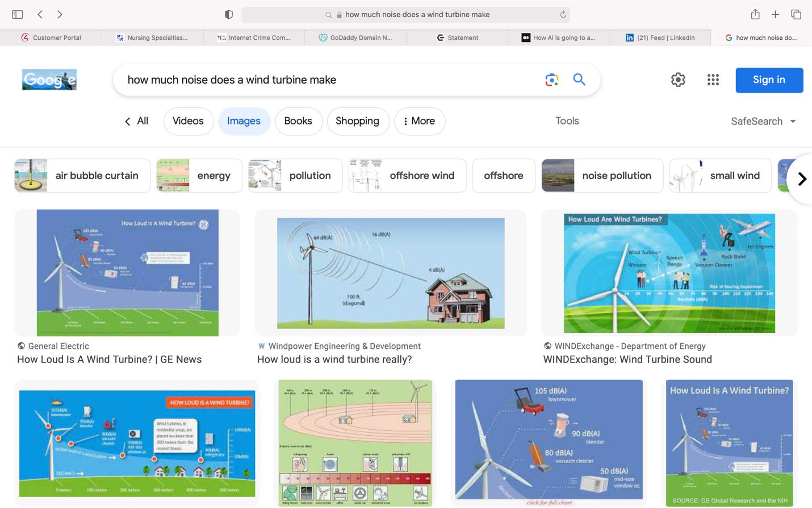
Task: Open How Loud Is A Wind Turbine GE News
Action: tap(109, 360)
